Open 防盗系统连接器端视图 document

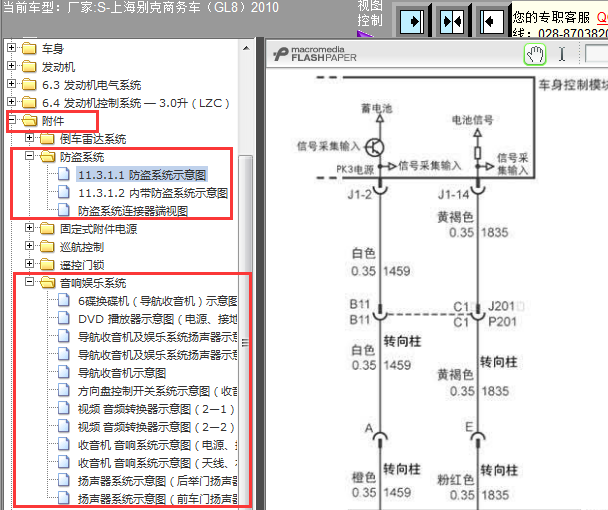tap(133, 211)
